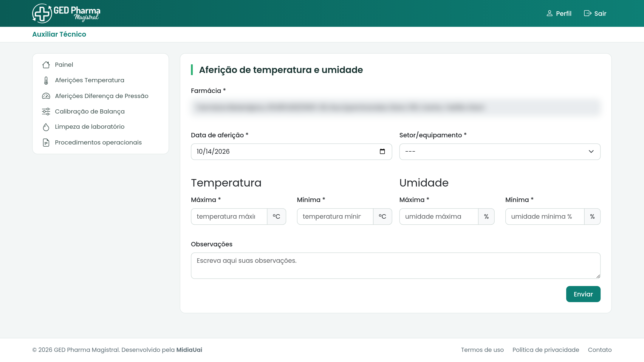
Task: Open the Termos de uso footer link
Action: 482,350
